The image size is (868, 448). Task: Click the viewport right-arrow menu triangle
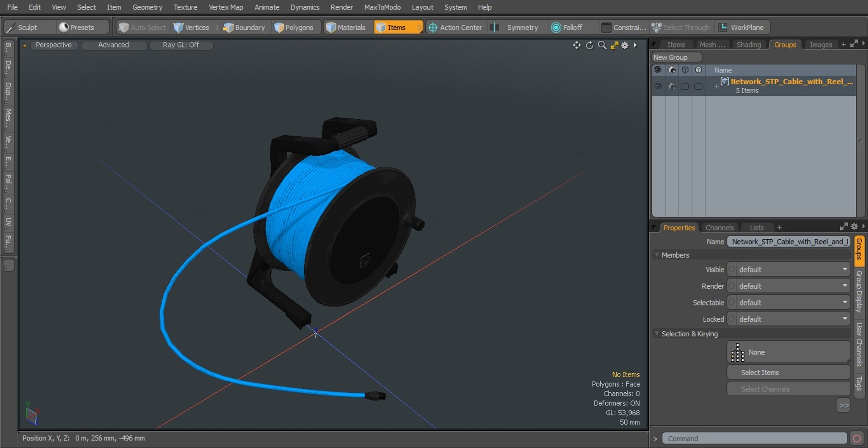(x=635, y=45)
